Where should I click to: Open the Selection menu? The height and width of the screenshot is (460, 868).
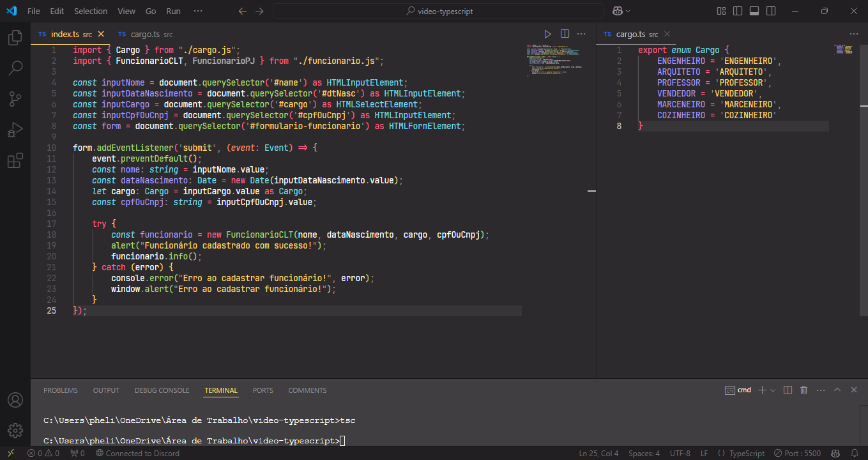click(x=91, y=11)
